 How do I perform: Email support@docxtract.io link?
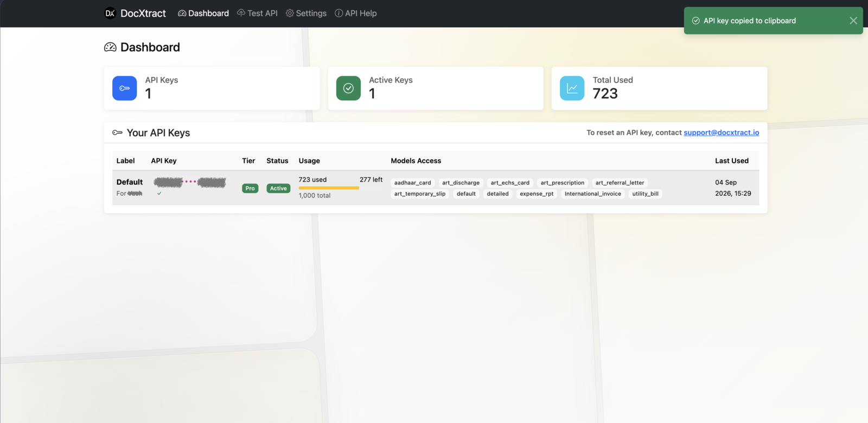coord(721,132)
